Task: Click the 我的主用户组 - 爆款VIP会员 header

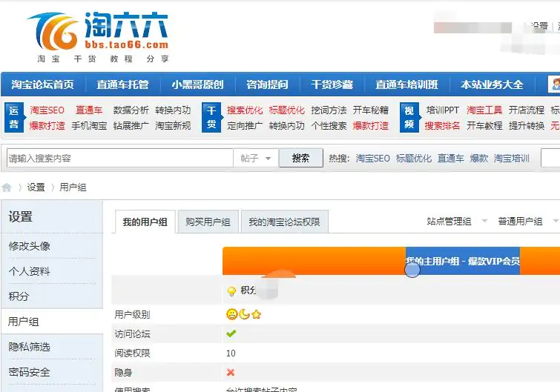Action: [x=463, y=261]
